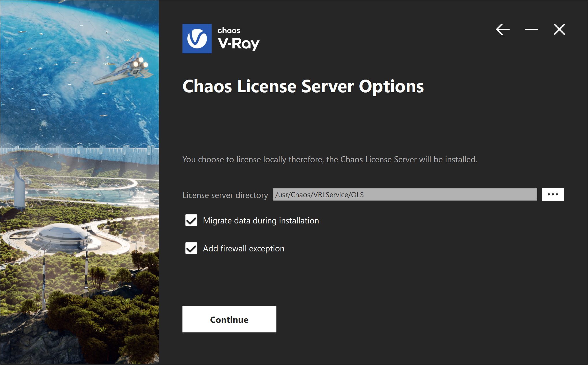Click the 'You choose to license locally' description text
The height and width of the screenshot is (365, 588).
[330, 159]
